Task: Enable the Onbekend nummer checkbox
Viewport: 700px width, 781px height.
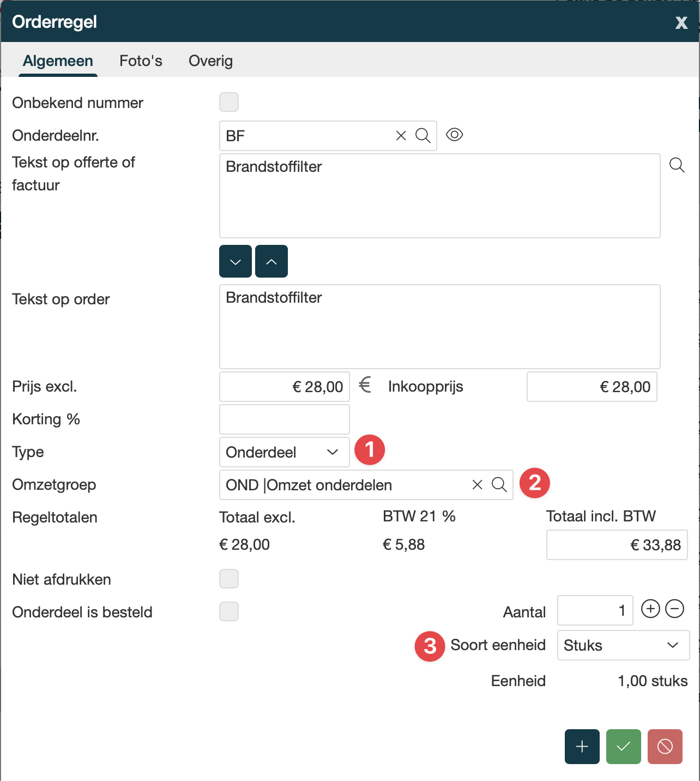Action: pos(229,102)
